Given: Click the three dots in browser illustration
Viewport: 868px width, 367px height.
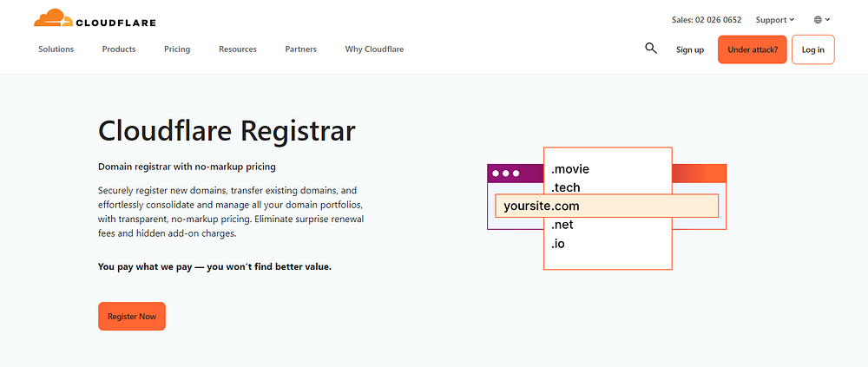Looking at the screenshot, I should tap(505, 174).
